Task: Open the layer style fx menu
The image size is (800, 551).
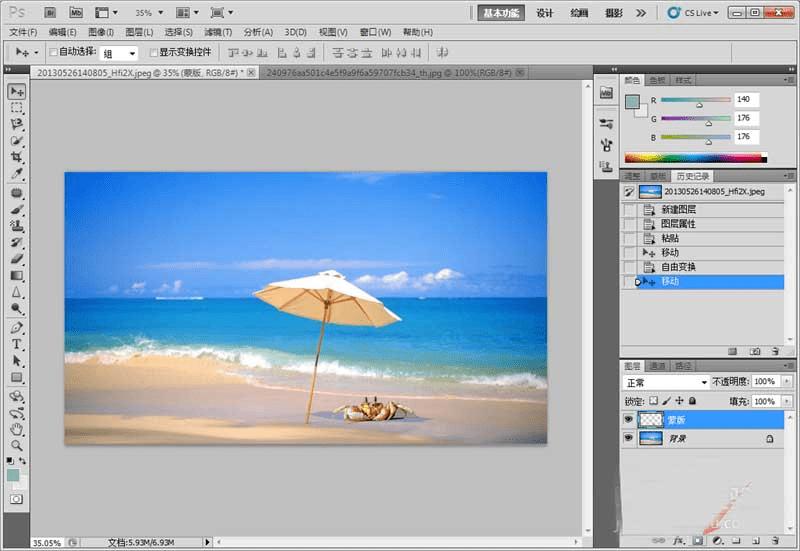Action: point(677,541)
